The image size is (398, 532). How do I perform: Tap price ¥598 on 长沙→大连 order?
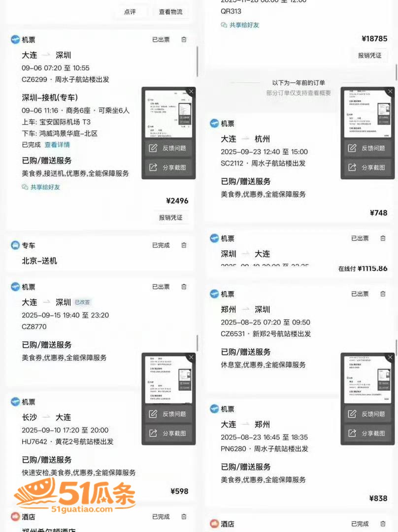tap(179, 491)
